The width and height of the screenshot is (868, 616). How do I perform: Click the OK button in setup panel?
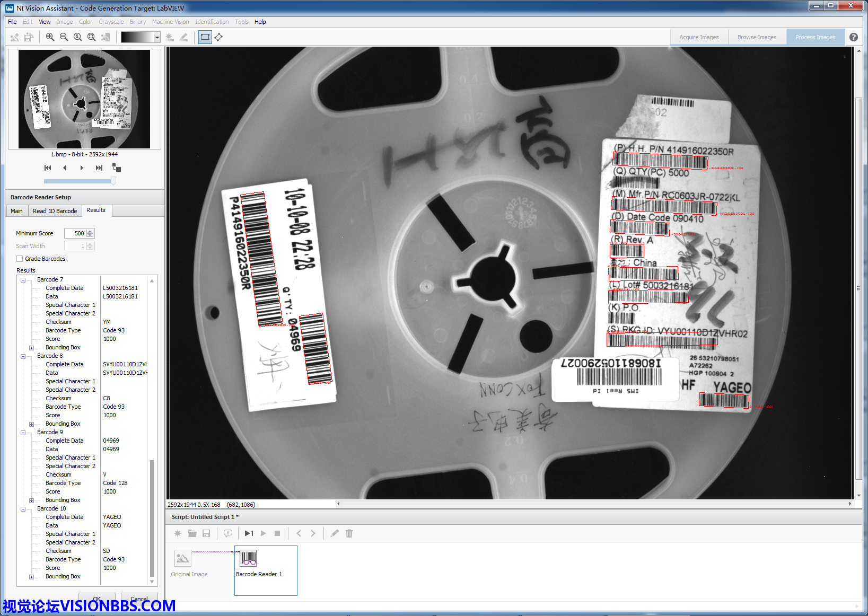pos(97,599)
